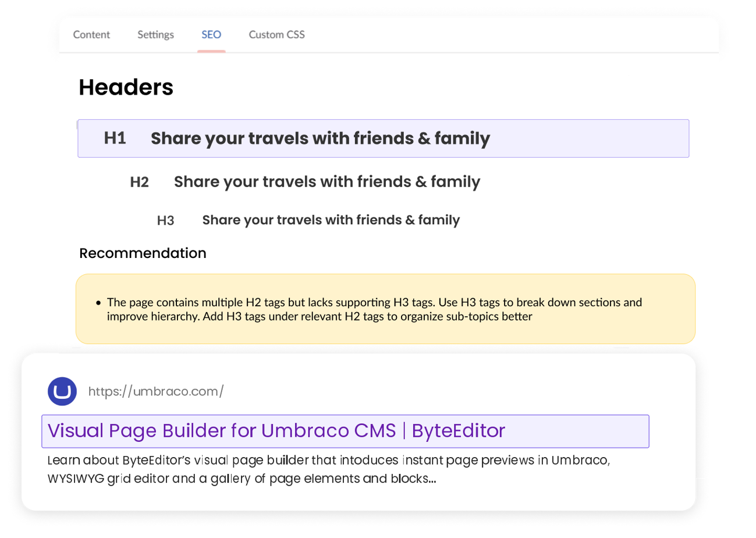The height and width of the screenshot is (538, 756).
Task: Select the H3 heading text
Action: pyautogui.click(x=331, y=220)
